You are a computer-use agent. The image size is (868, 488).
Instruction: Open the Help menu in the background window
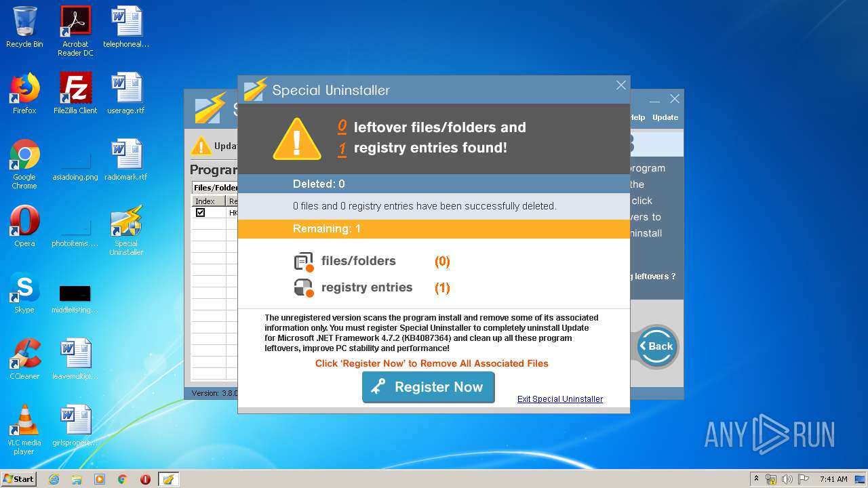(637, 117)
